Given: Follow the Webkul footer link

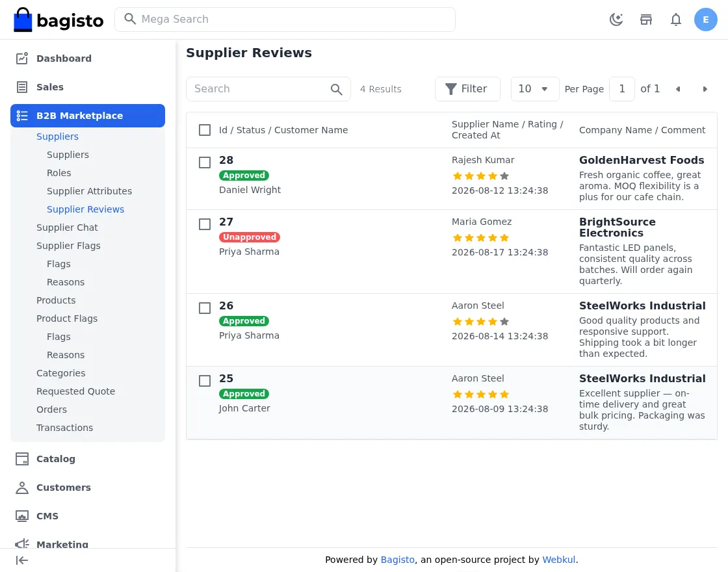Looking at the screenshot, I should click(x=558, y=560).
